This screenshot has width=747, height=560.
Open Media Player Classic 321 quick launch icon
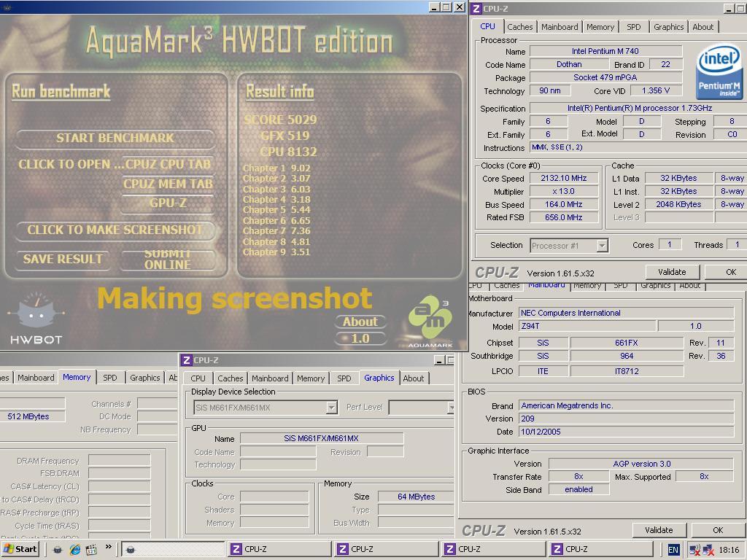pos(91,550)
